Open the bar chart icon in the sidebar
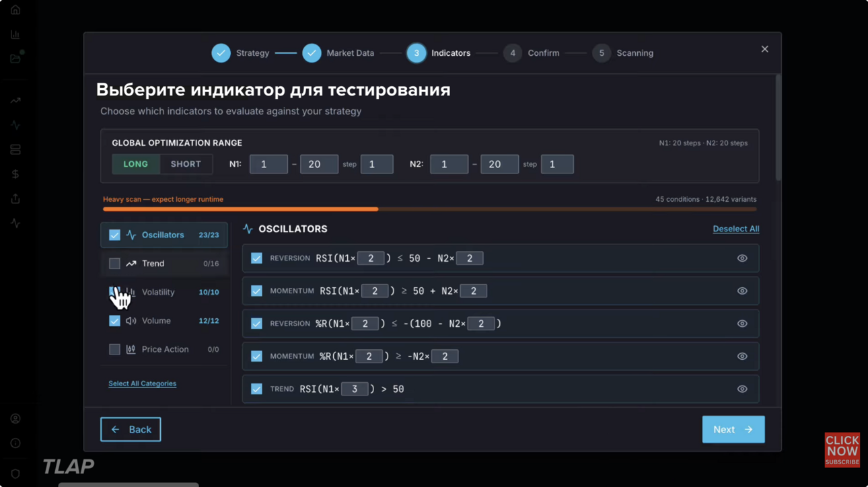 click(15, 34)
